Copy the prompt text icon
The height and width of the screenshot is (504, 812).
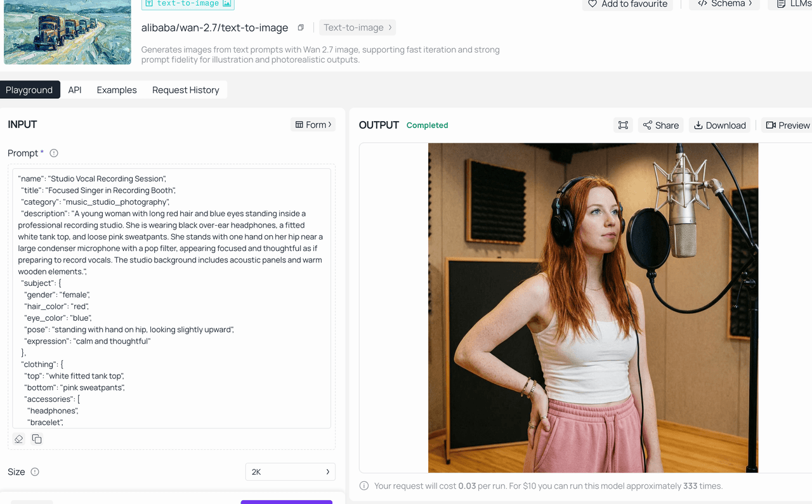point(37,439)
